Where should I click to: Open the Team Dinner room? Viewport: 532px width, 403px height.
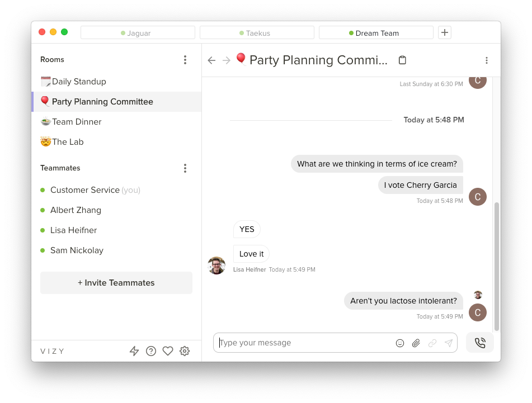pos(77,121)
